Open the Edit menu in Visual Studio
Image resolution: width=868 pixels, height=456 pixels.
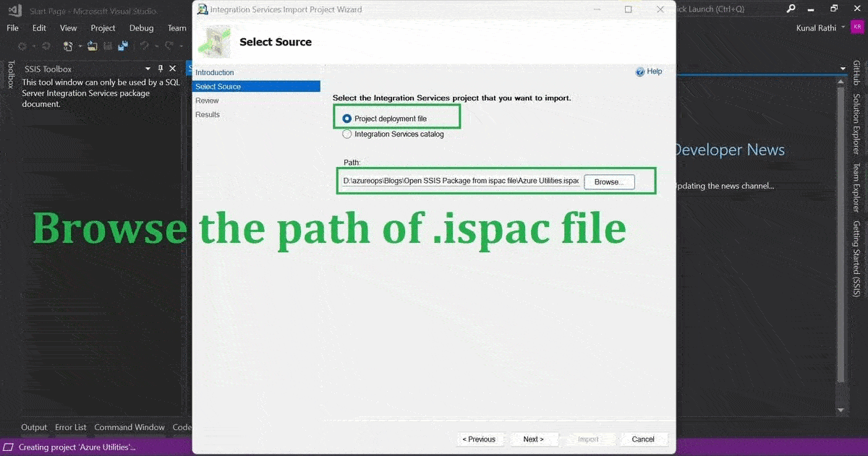tap(39, 28)
